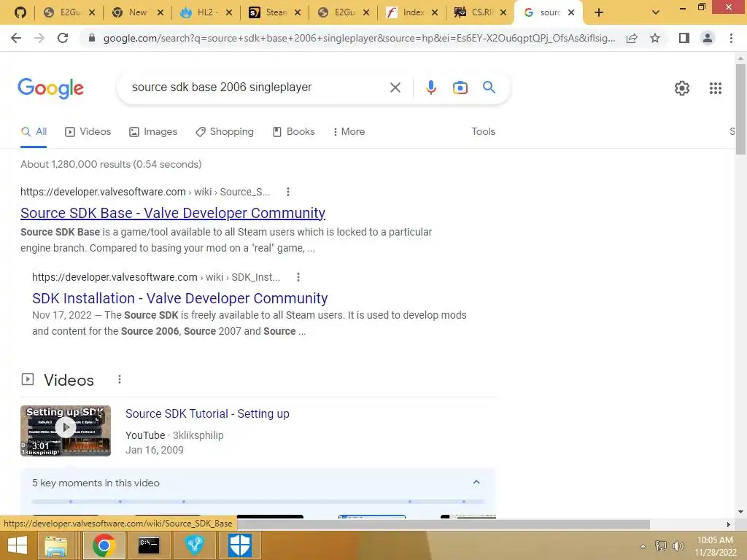Viewport: 747px width, 560px height.
Task: Open Chrome profile avatar
Action: point(708,38)
